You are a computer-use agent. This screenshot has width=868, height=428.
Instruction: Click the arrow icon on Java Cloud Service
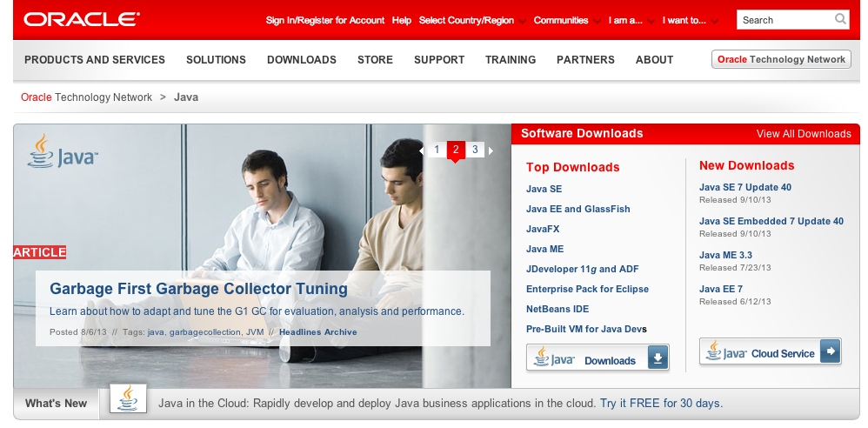[830, 351]
